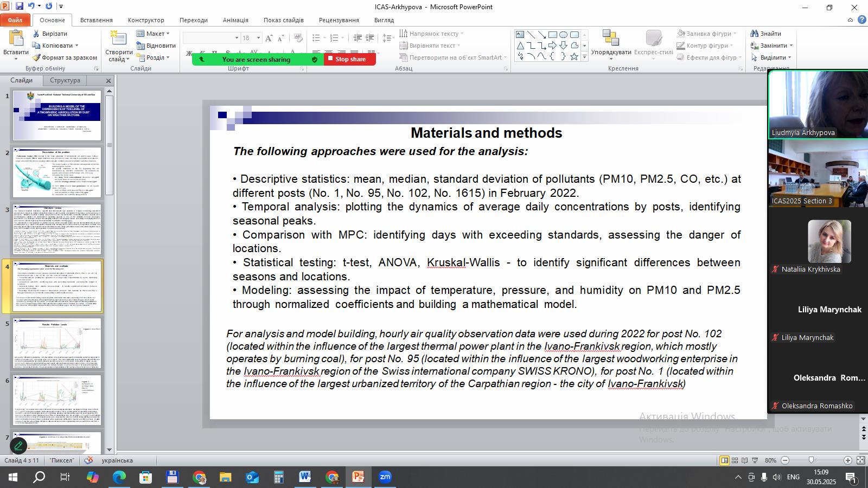The width and height of the screenshot is (868, 488).
Task: Close the slides thumbnail pane
Action: [x=108, y=81]
